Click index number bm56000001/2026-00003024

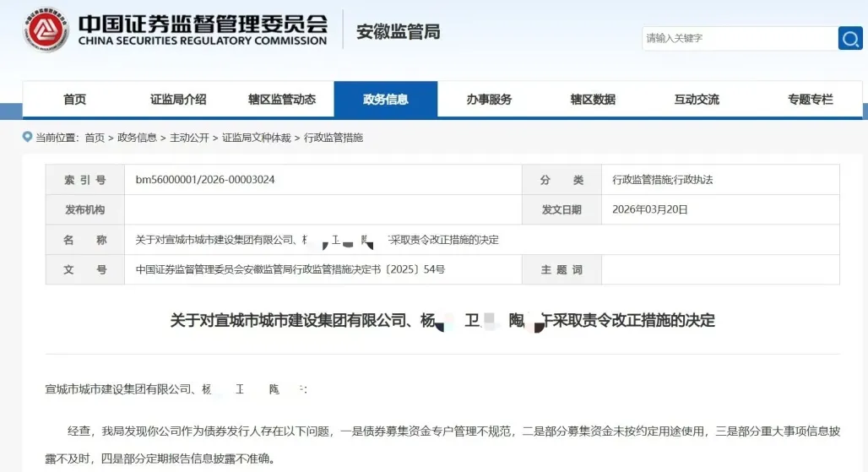tap(205, 180)
